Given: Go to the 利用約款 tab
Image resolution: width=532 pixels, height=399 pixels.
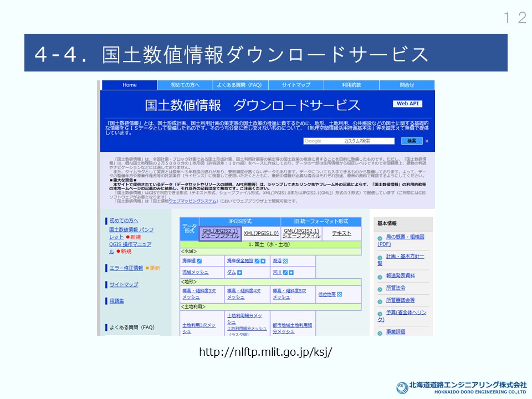Looking at the screenshot, I should tap(351, 85).
